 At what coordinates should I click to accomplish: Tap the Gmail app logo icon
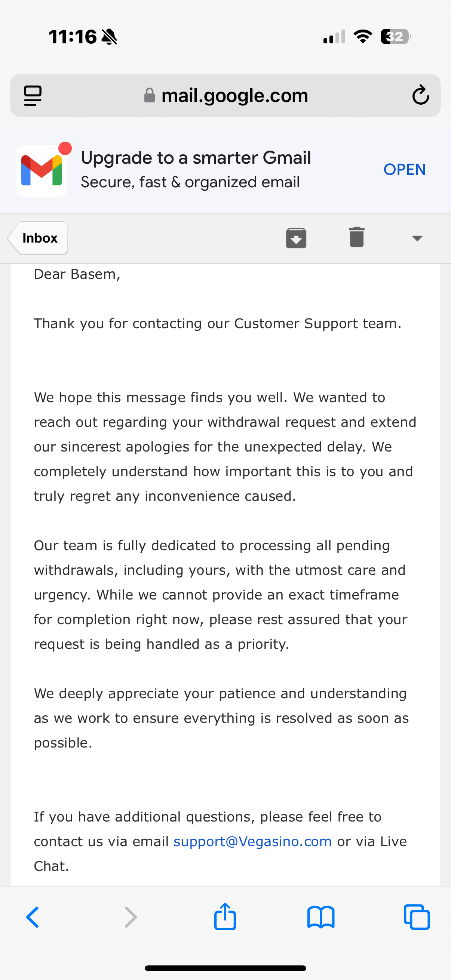tap(42, 171)
